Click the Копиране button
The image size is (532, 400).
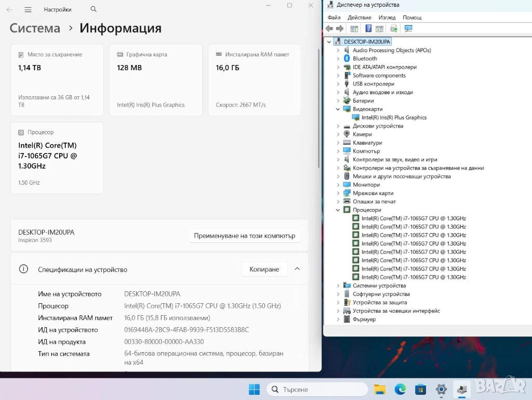pyautogui.click(x=264, y=269)
